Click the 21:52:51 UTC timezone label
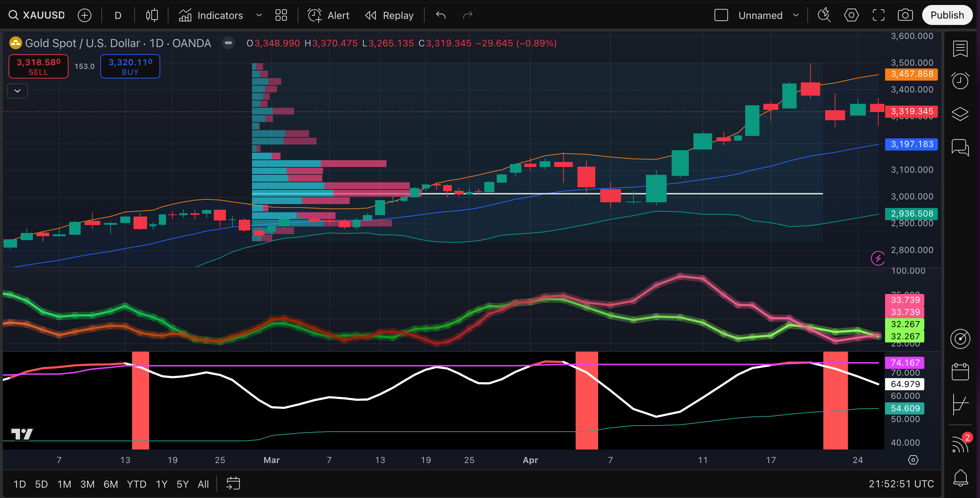The width and height of the screenshot is (980, 498). click(x=901, y=484)
